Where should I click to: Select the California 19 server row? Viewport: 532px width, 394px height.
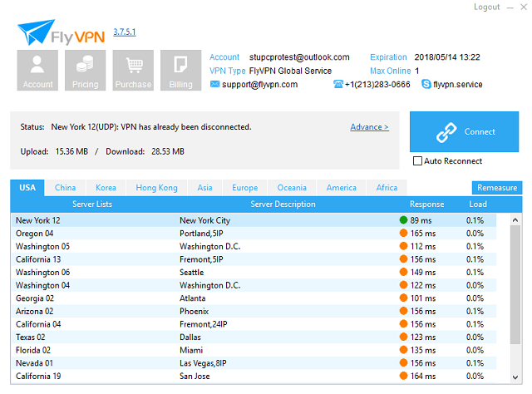[254, 376]
